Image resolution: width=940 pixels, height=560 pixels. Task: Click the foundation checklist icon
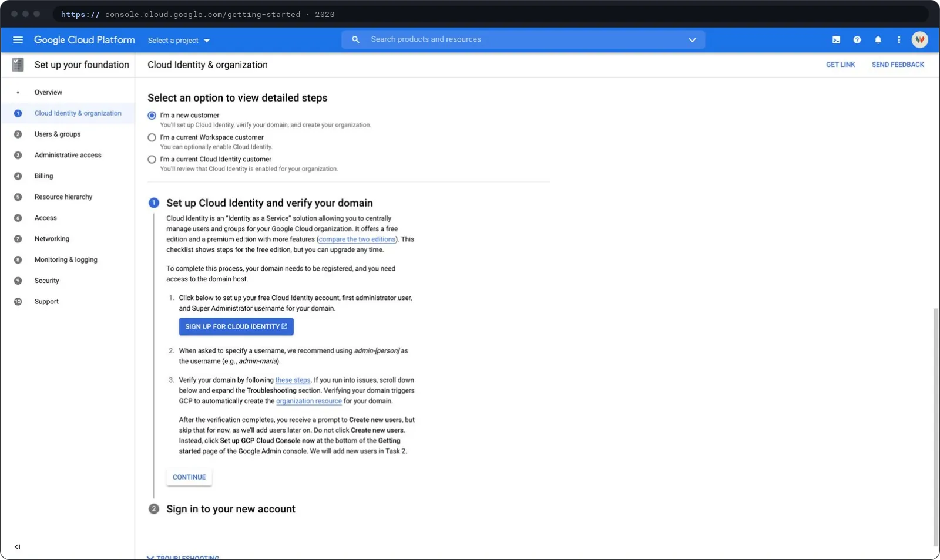tap(18, 65)
